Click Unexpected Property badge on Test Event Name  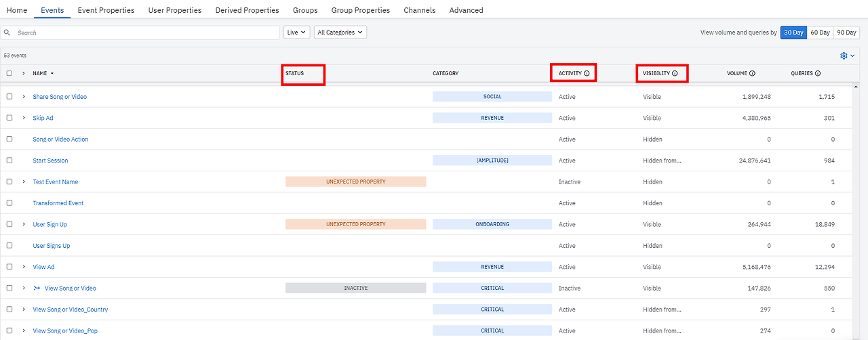click(x=355, y=182)
